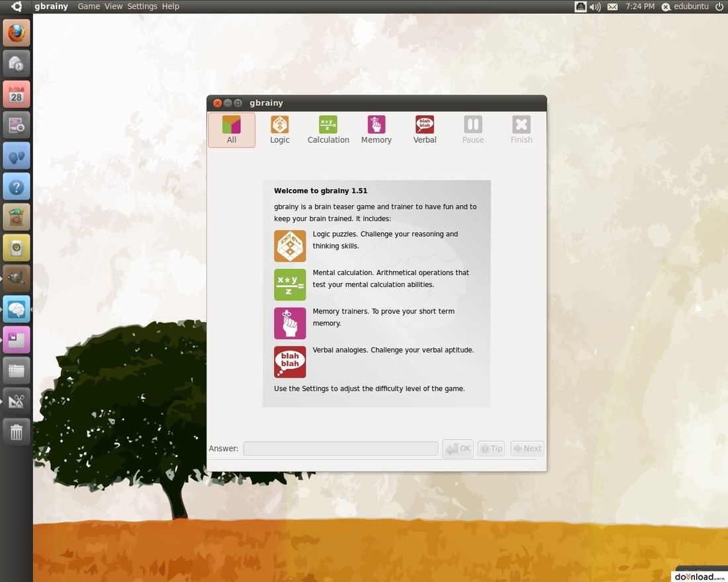Open GIMP from the launcher
Viewport: 728px width, 582px height.
tap(17, 278)
